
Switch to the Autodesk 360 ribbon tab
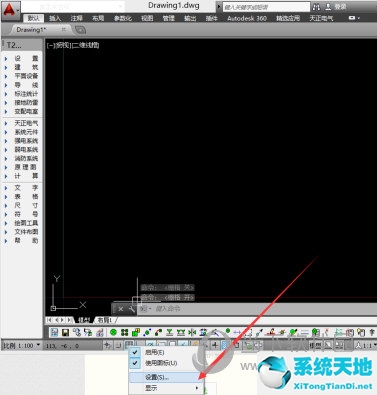pyautogui.click(x=247, y=18)
